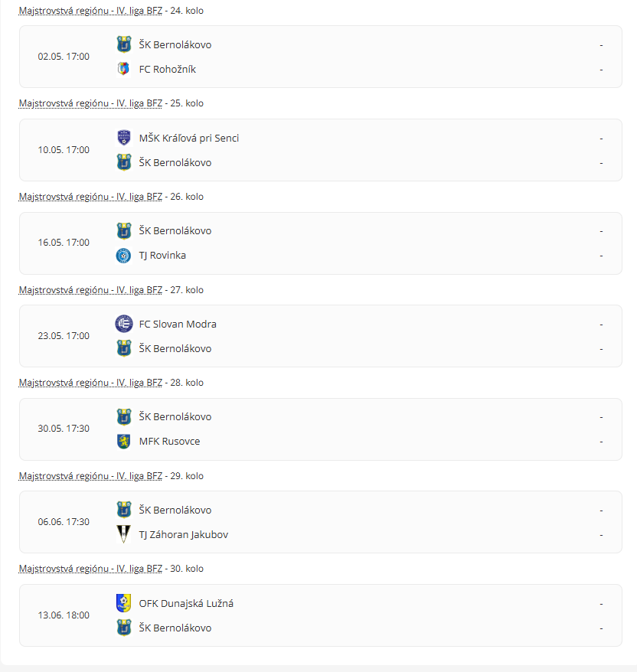Click the TJ Rovinka club logo

[123, 255]
